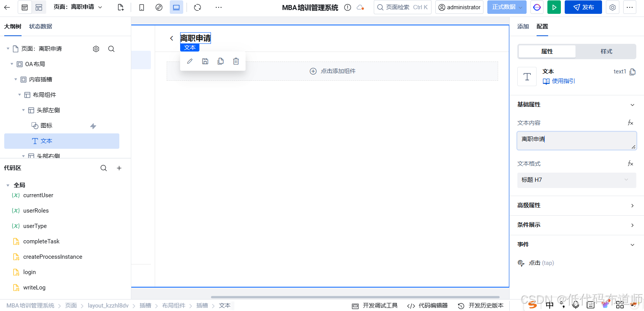Open the AI assistant purple icon
The image size is (644, 311).
click(537, 7)
